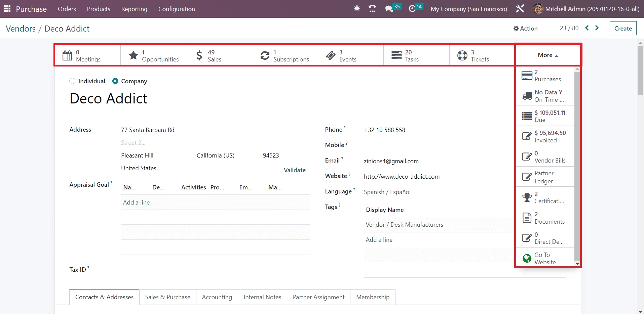Select the Individual radio button
Screen dimensions: 644x314
[72, 81]
